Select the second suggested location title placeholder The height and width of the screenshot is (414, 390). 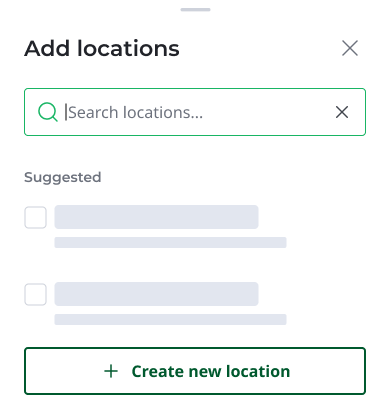tap(156, 294)
